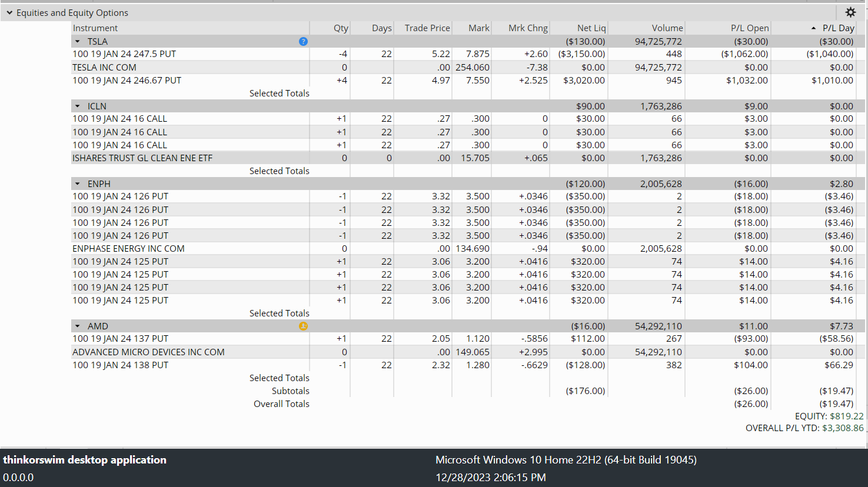
Task: Select the AMD 138 PUT position
Action: pyautogui.click(x=468, y=365)
